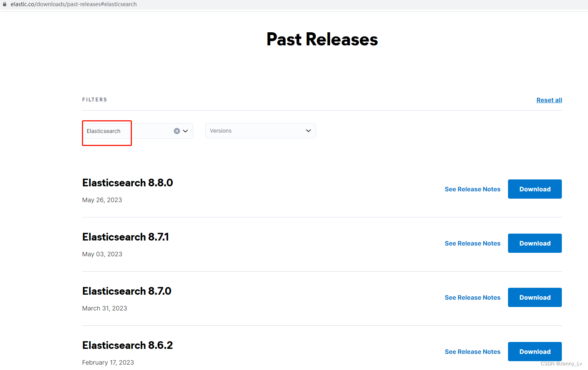This screenshot has width=588, height=370.
Task: Click the Reset all link
Action: (549, 100)
